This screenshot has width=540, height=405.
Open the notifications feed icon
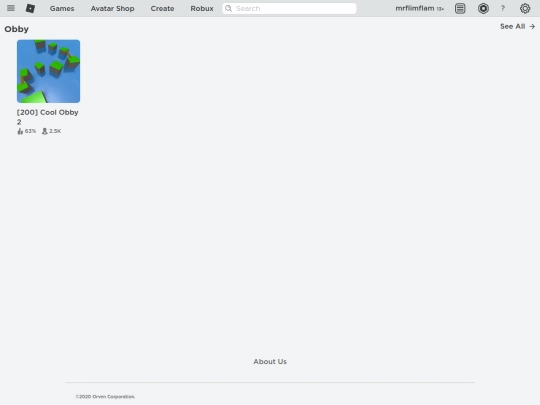click(x=460, y=8)
